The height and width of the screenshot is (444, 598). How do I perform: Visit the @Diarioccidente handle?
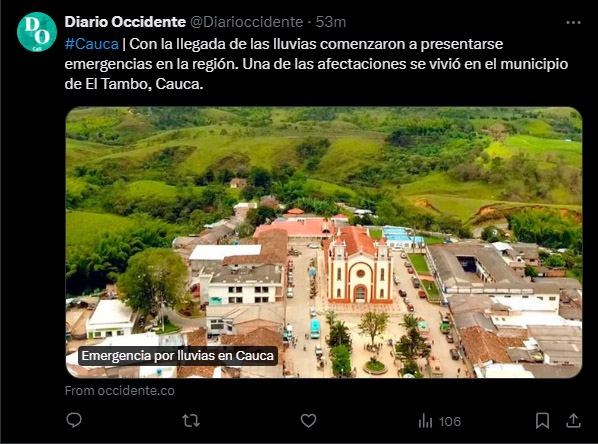click(x=246, y=22)
